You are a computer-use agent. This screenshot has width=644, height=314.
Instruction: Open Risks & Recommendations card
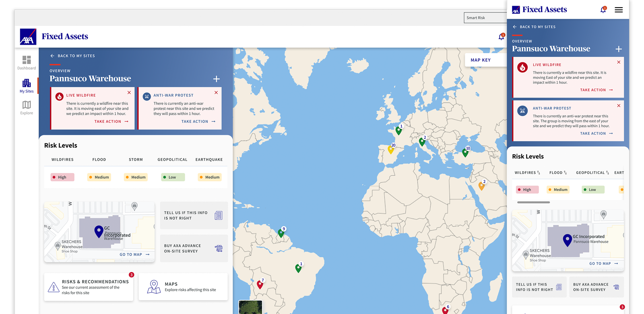click(89, 287)
